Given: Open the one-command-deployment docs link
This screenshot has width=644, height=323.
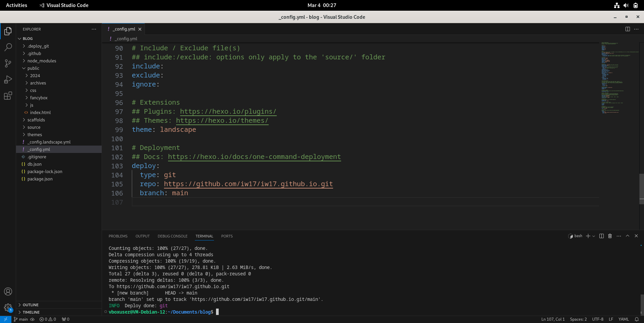Looking at the screenshot, I should 254,157.
